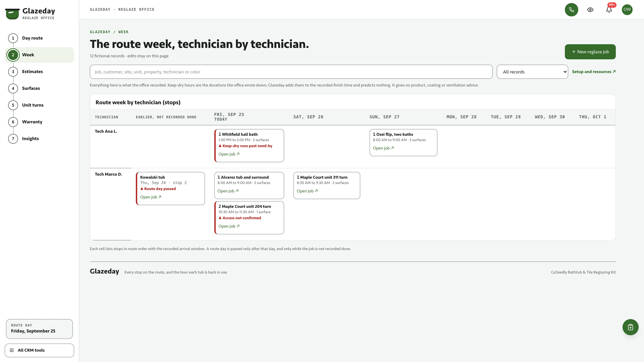Toggle the eye visibility icon in header
644x362 pixels.
pyautogui.click(x=590, y=10)
